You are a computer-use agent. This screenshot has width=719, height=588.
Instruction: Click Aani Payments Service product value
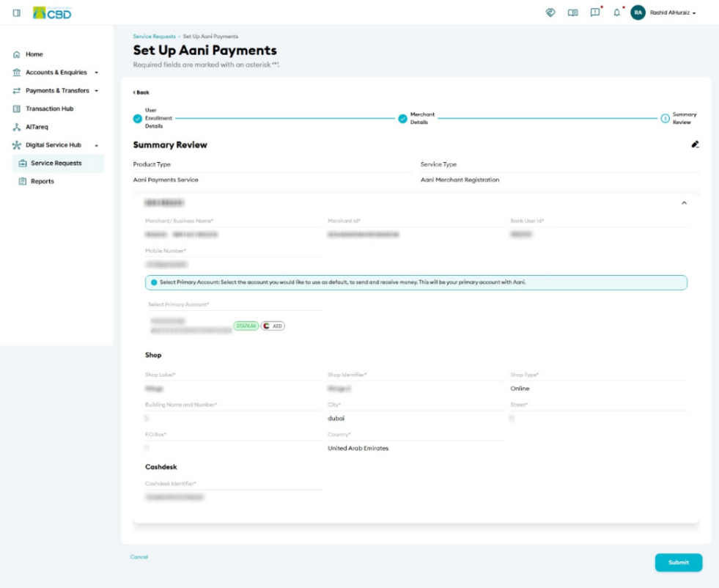[166, 180]
